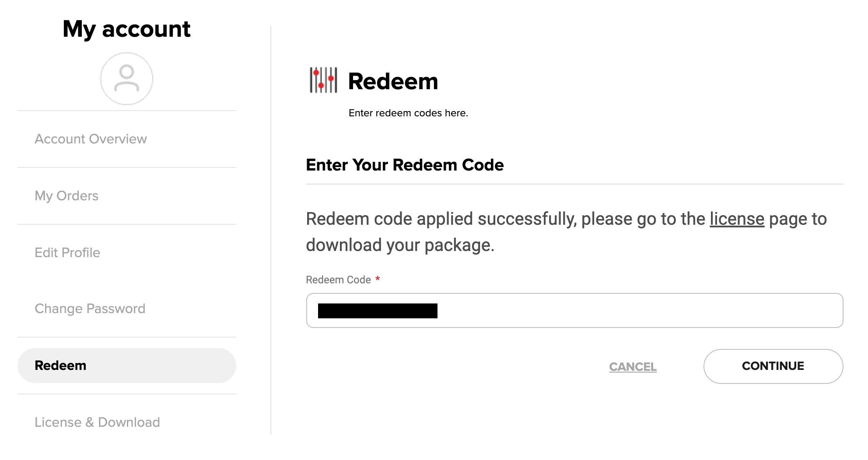
Task: Click CANCEL to dismiss the redeem form
Action: 633,367
